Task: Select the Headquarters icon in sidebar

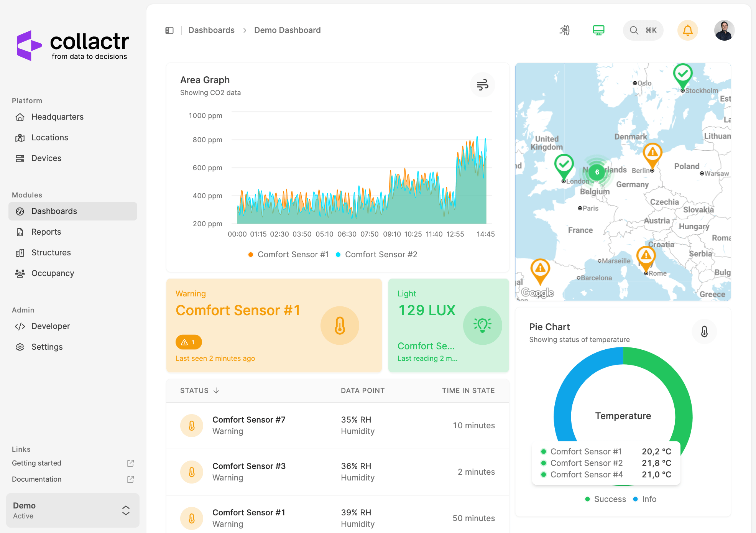Action: 20,117
